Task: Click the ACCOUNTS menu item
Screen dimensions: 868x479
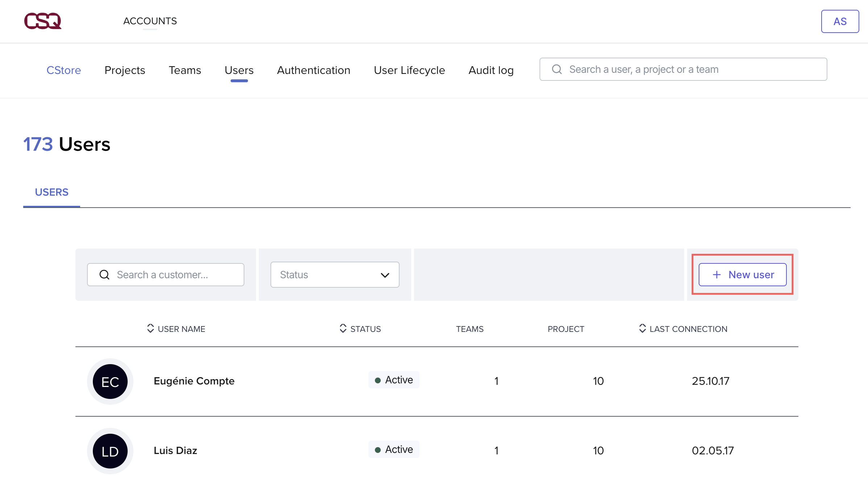Action: pyautogui.click(x=150, y=21)
